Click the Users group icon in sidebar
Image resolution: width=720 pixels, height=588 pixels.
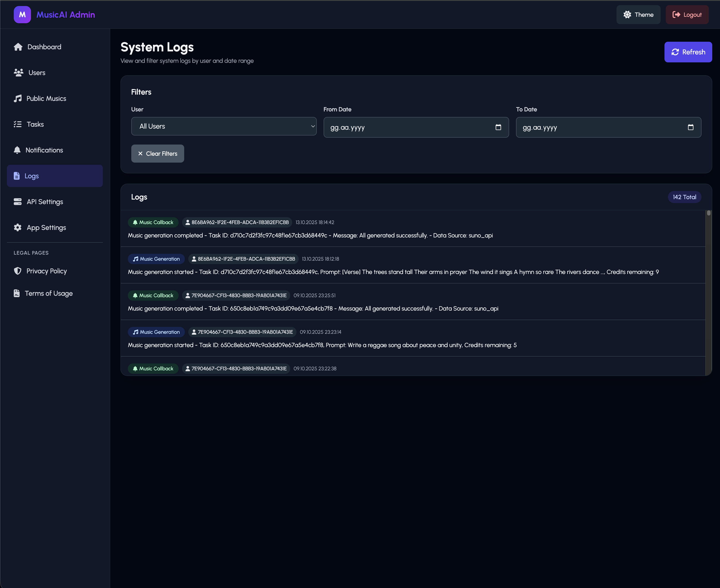pyautogui.click(x=18, y=72)
